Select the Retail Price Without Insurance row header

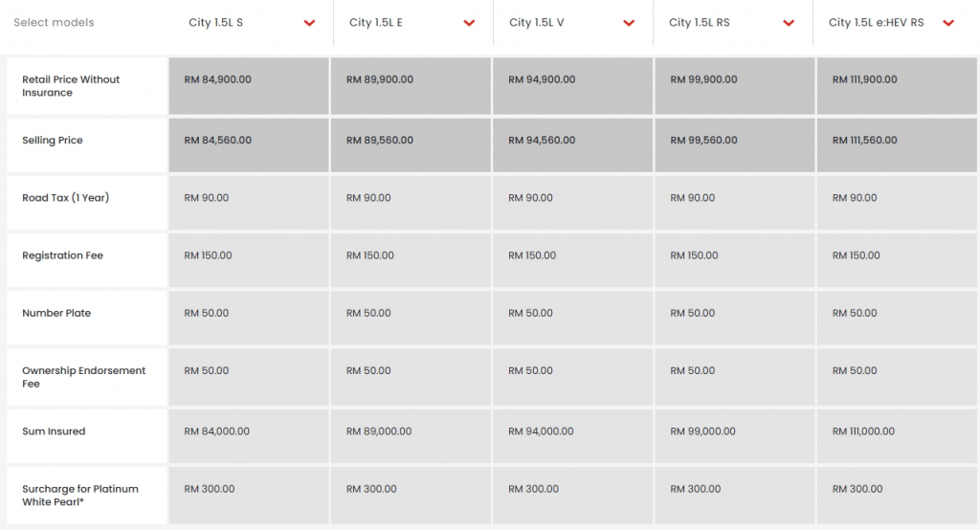tap(71, 86)
